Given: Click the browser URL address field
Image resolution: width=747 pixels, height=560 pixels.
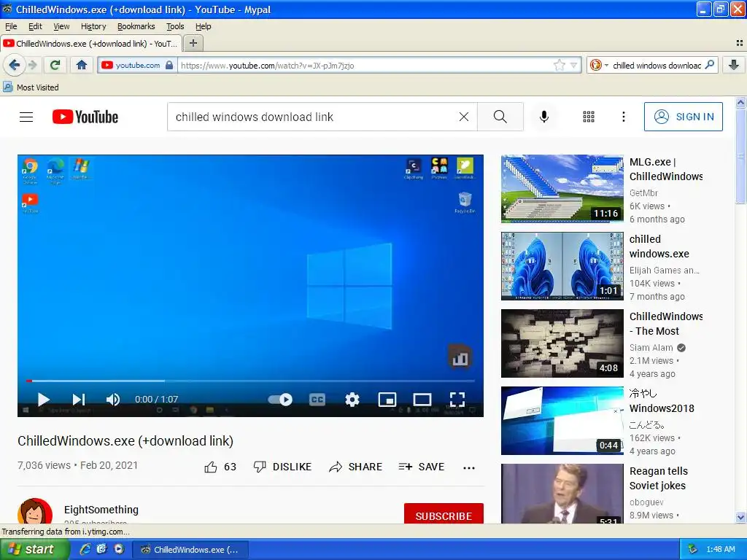Looking at the screenshot, I should tap(365, 65).
